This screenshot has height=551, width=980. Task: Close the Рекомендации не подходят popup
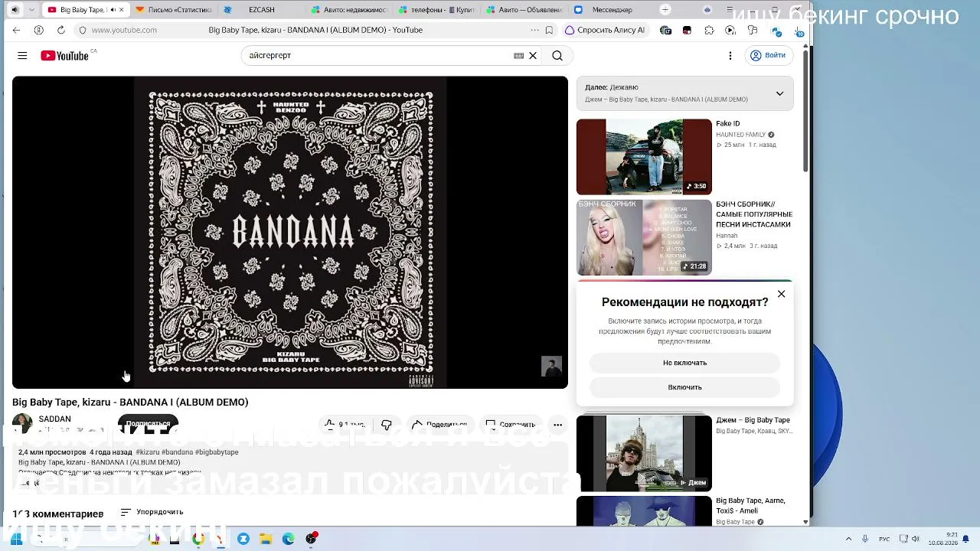coord(781,294)
